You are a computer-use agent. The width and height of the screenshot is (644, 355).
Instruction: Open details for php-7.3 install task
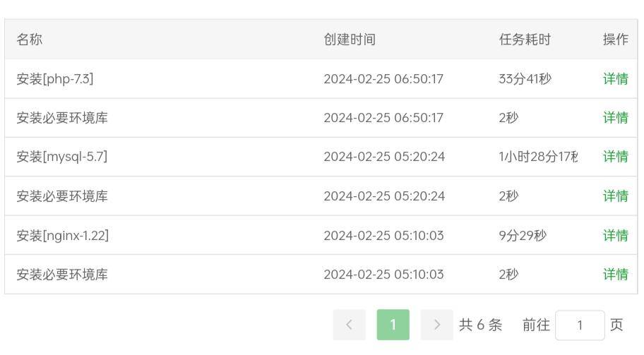tap(615, 78)
